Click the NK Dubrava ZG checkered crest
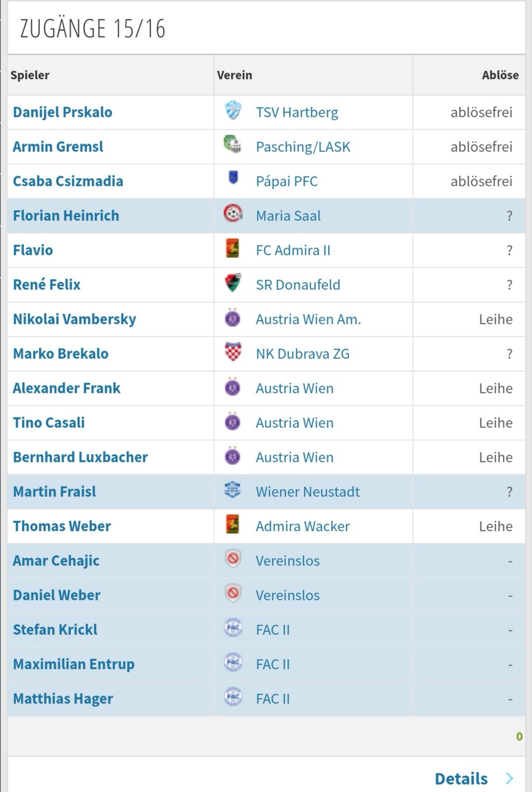 point(233,352)
